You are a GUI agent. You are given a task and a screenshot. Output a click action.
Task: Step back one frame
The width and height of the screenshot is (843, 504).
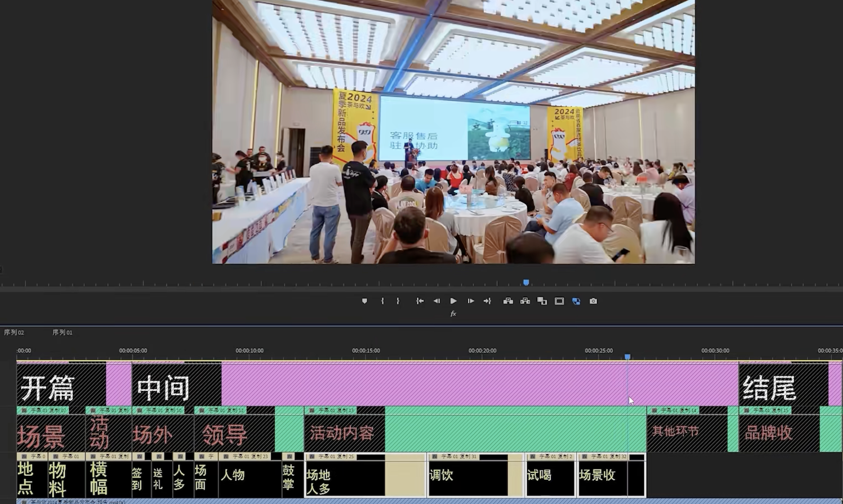pyautogui.click(x=437, y=301)
